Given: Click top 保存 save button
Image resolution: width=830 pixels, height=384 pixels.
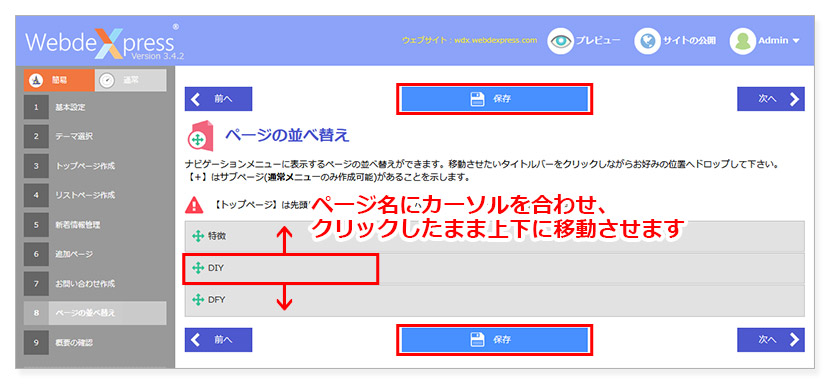Looking at the screenshot, I should coord(494,99).
